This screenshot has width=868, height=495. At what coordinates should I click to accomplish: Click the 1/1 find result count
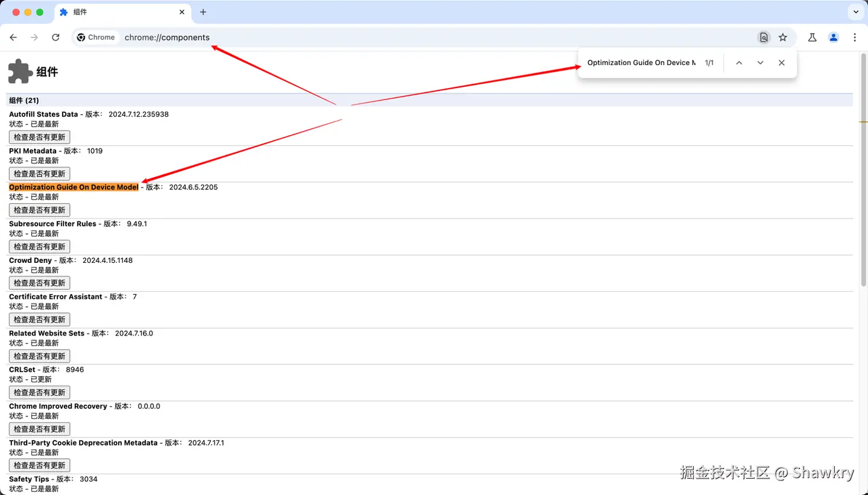click(x=709, y=63)
